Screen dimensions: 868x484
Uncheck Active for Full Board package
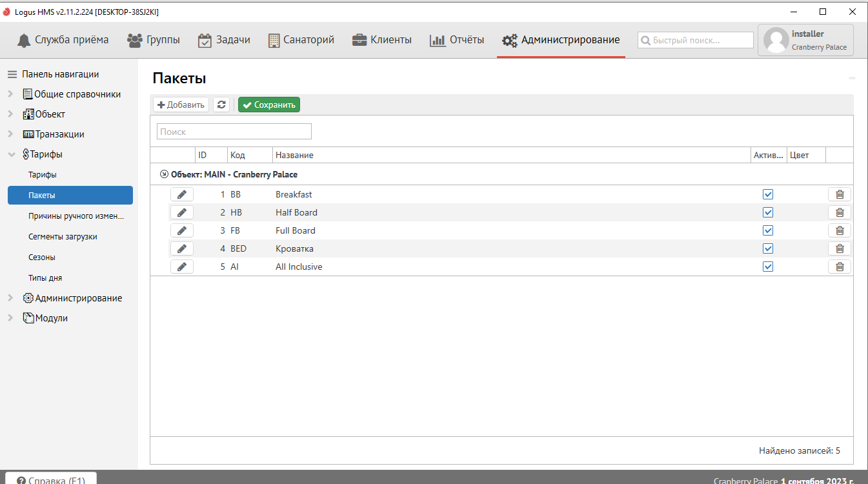768,230
